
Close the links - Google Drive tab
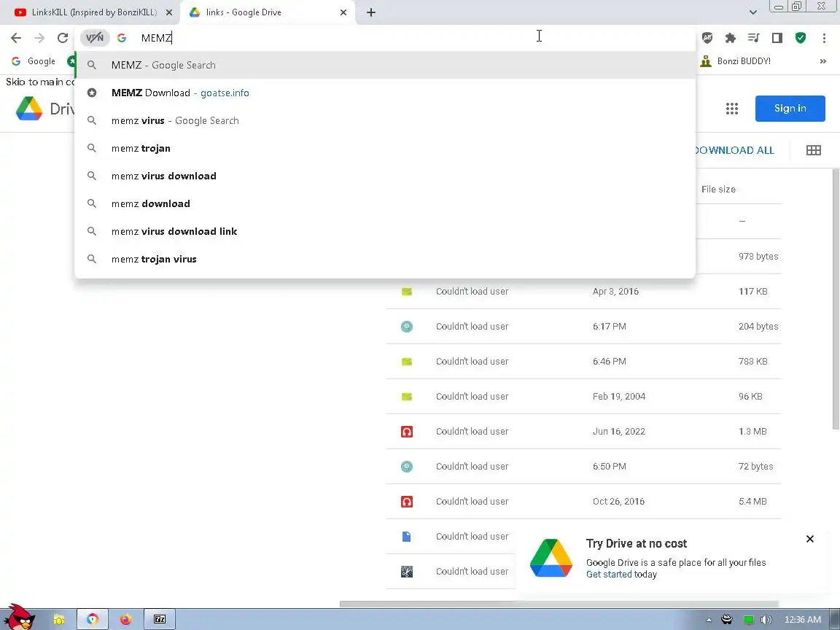(x=343, y=12)
